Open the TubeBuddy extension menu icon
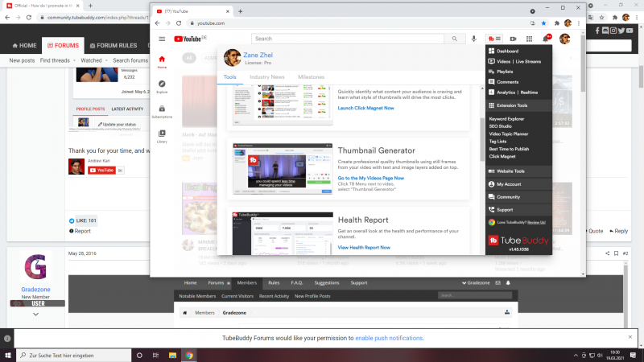 (495, 39)
